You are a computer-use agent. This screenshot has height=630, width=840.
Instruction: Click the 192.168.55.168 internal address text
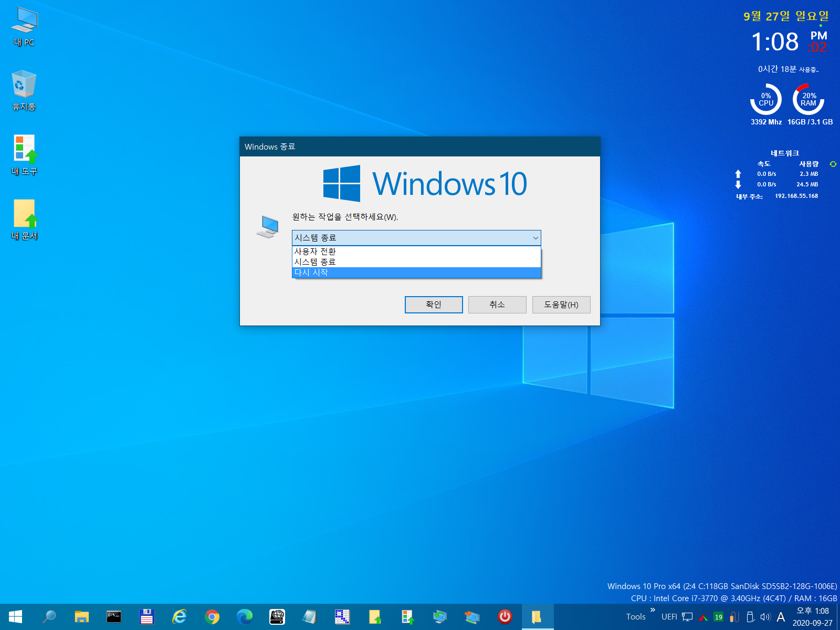796,196
